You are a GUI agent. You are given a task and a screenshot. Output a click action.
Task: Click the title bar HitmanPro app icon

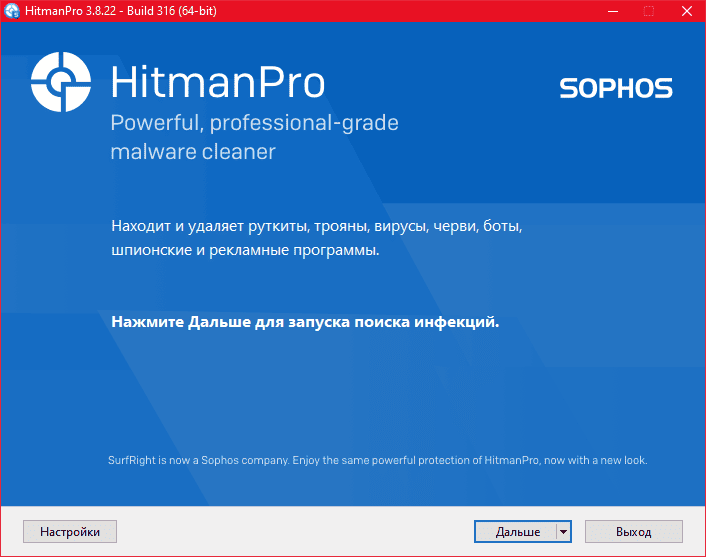pyautogui.click(x=12, y=11)
